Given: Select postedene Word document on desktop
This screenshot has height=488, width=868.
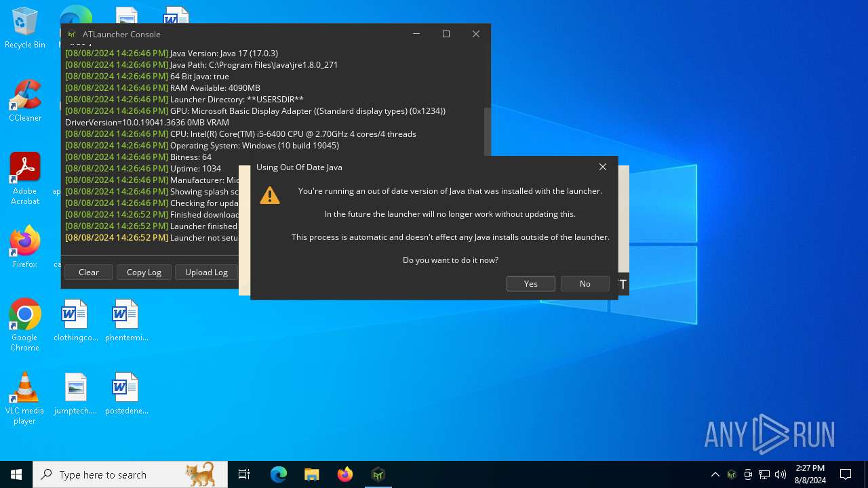Looking at the screenshot, I should click(126, 394).
